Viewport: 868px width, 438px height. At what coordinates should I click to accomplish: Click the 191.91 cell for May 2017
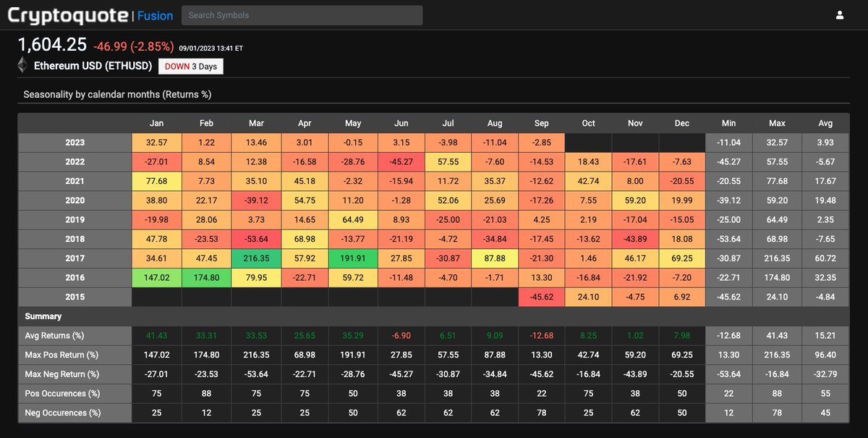(x=352, y=258)
